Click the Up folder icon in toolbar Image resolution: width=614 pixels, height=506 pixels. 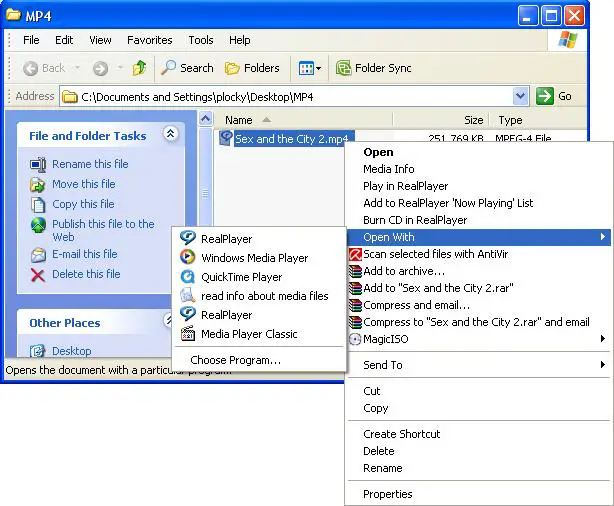pos(139,68)
